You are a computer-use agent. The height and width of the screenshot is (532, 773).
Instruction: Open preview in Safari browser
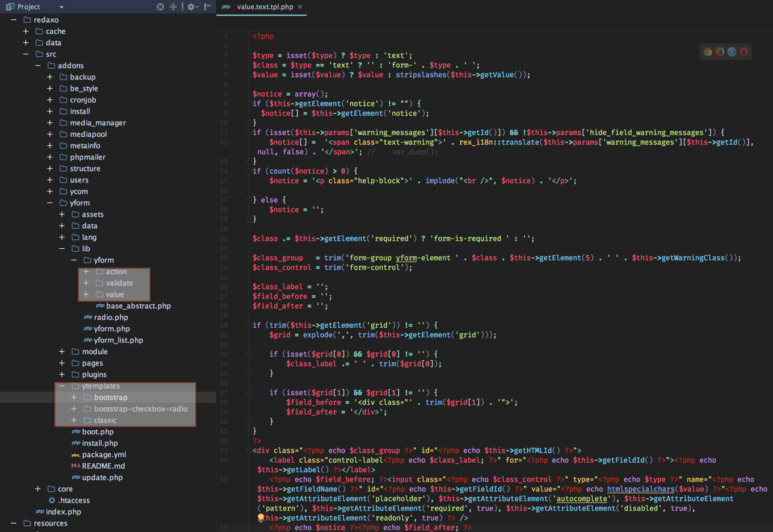point(731,52)
